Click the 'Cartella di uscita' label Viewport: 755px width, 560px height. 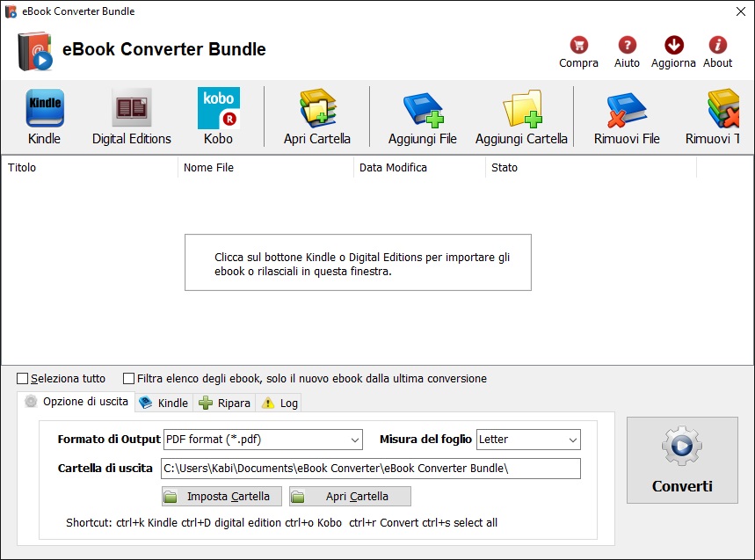(x=105, y=468)
